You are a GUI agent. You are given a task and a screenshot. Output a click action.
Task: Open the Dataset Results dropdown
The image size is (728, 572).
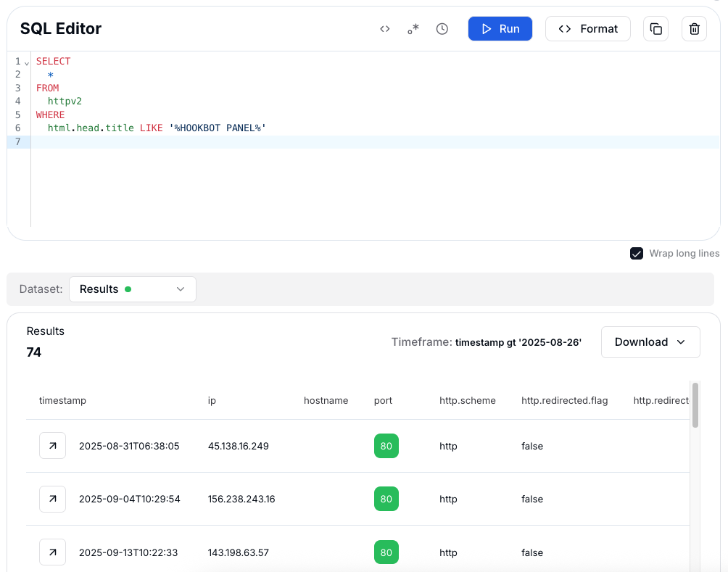[132, 289]
